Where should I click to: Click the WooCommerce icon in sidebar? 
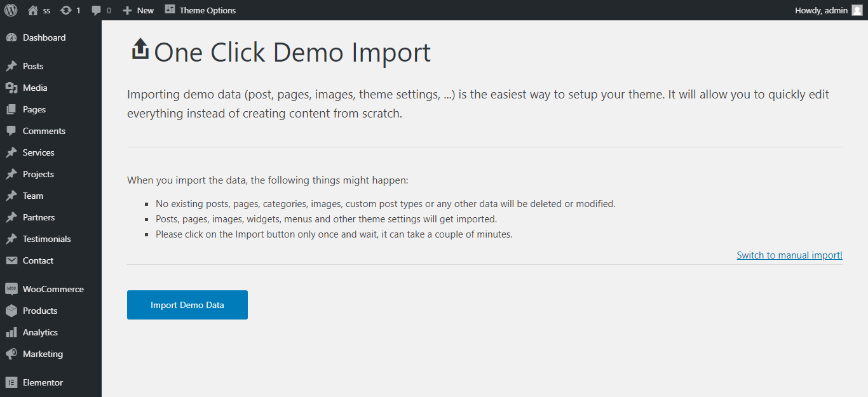[11, 289]
